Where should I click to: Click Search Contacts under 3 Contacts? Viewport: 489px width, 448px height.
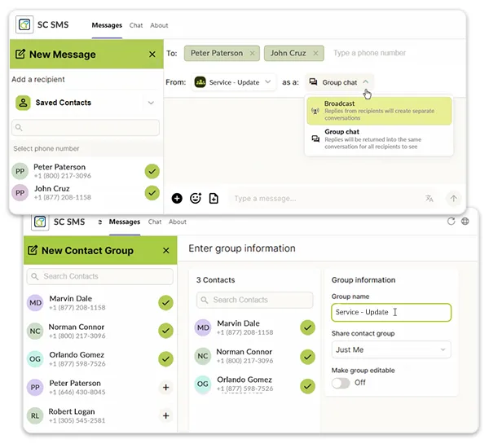[254, 300]
